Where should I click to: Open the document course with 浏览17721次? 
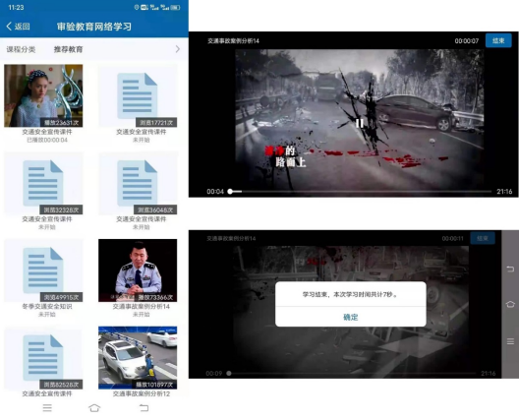pos(138,95)
